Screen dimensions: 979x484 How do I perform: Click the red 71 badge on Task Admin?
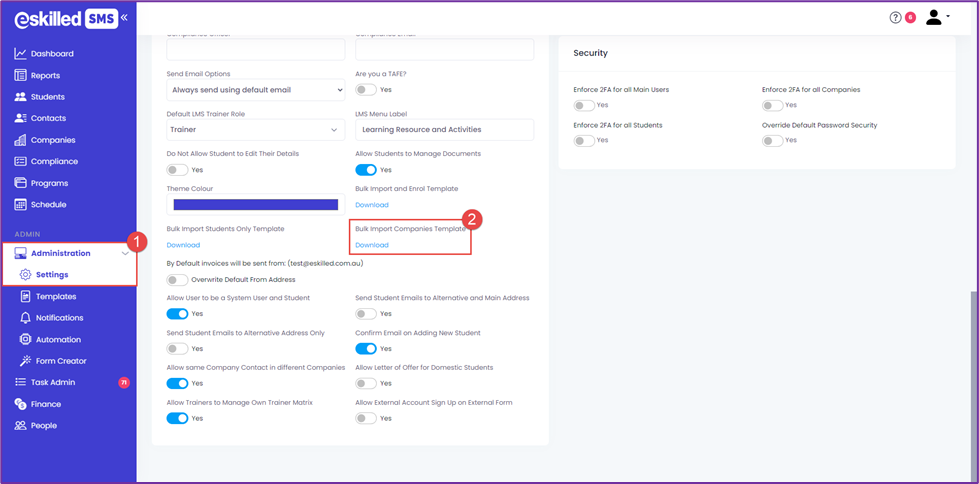[x=124, y=382]
